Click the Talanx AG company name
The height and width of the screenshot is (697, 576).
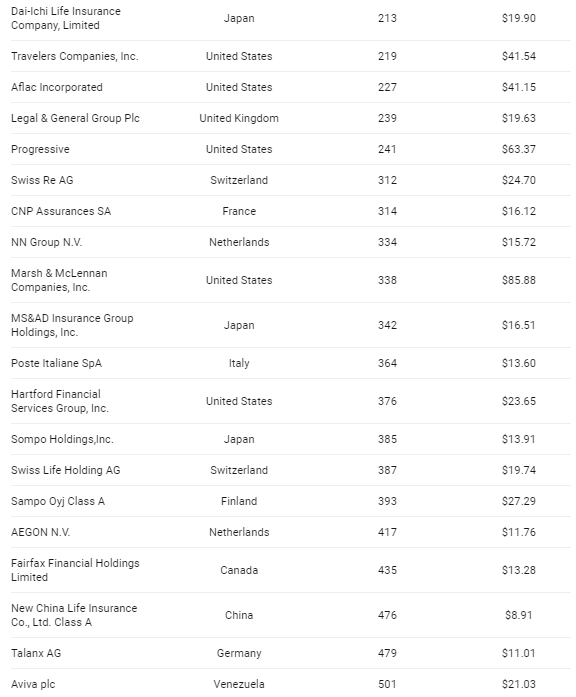click(x=36, y=653)
